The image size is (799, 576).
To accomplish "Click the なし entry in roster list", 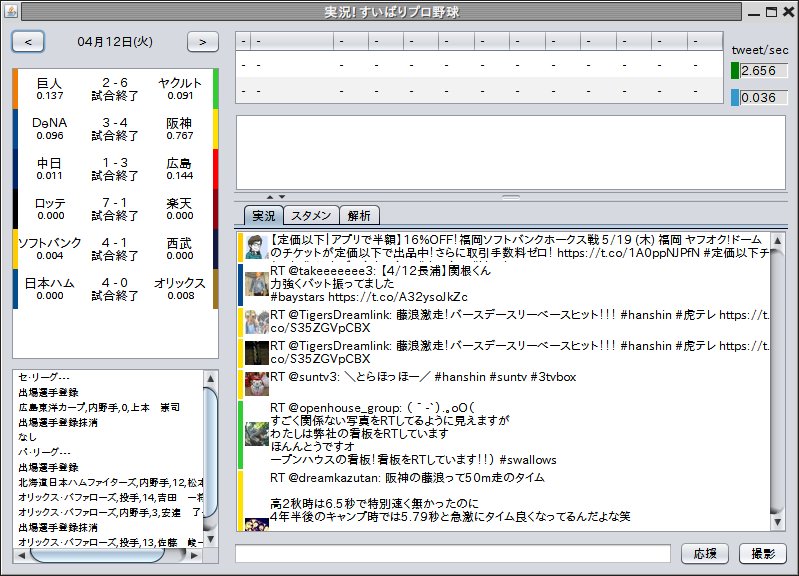I will click(x=28, y=437).
